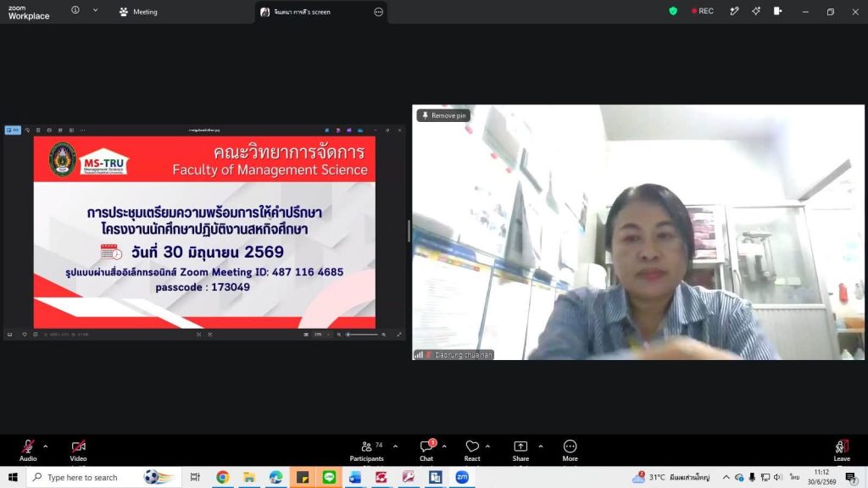Select the Meeting tab
This screenshot has width=868, height=488.
tap(138, 12)
